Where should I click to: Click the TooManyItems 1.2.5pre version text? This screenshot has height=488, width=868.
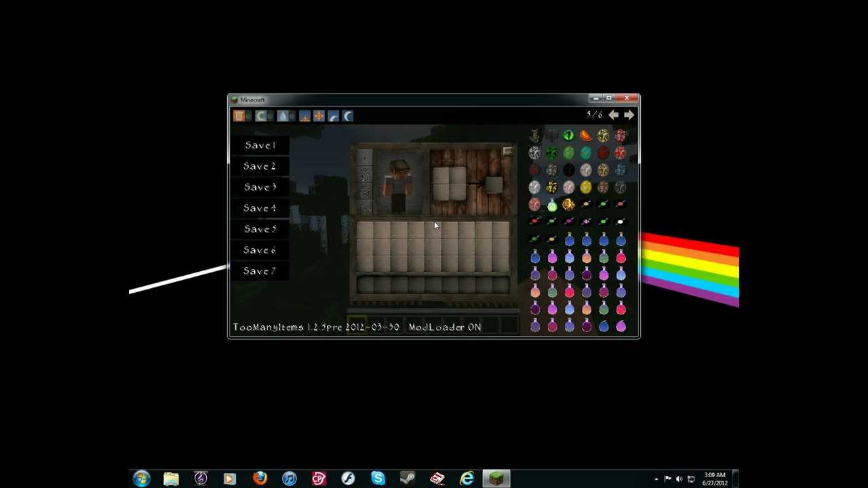pos(316,327)
